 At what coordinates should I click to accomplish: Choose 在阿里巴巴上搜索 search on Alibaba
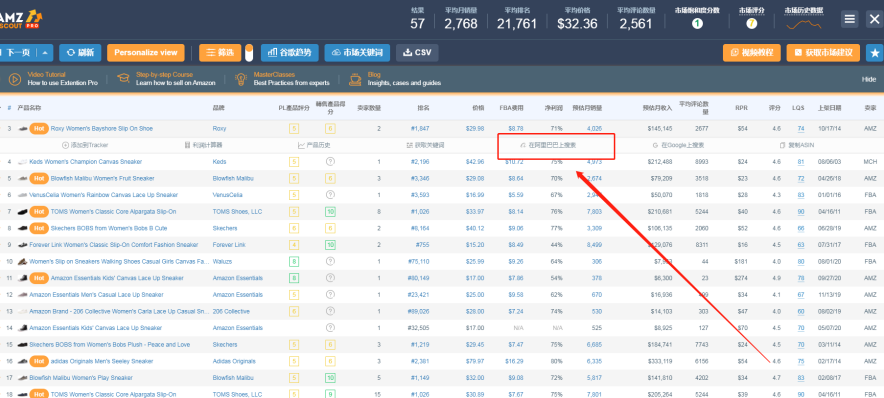coord(548,145)
